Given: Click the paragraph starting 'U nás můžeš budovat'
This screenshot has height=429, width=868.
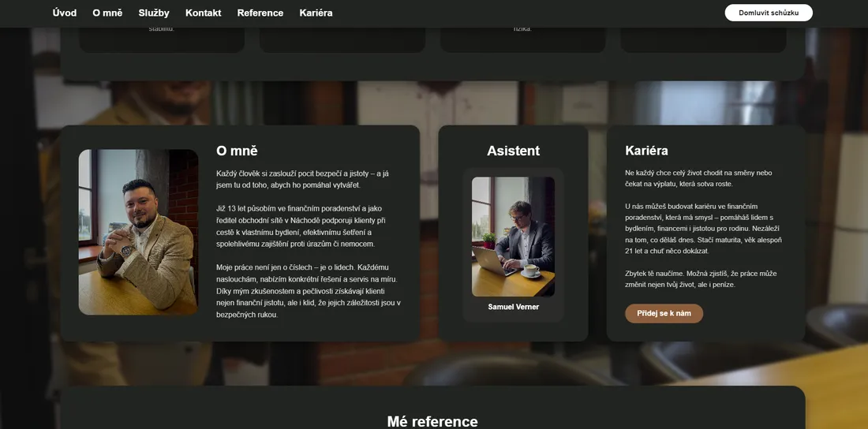Looking at the screenshot, I should pyautogui.click(x=704, y=228).
